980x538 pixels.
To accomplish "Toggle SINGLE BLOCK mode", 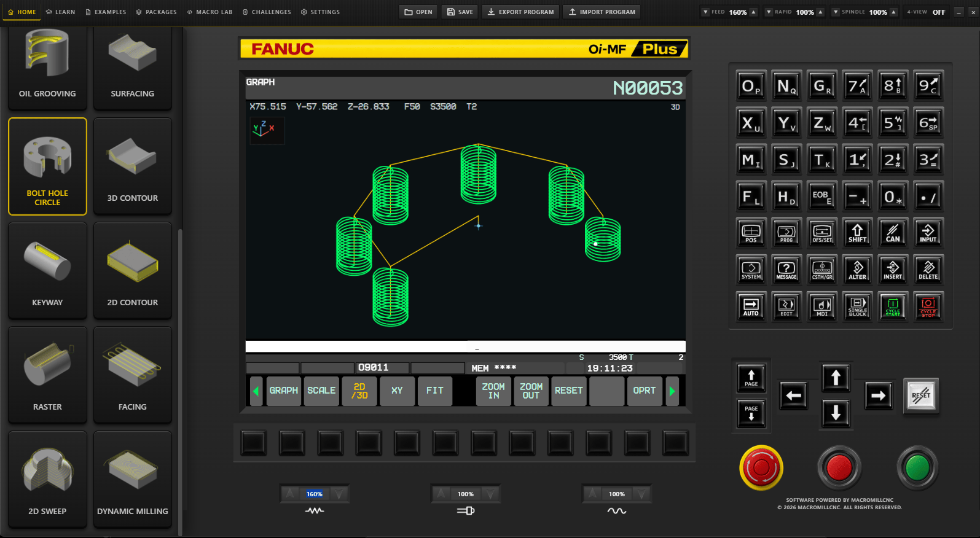I will 857,306.
